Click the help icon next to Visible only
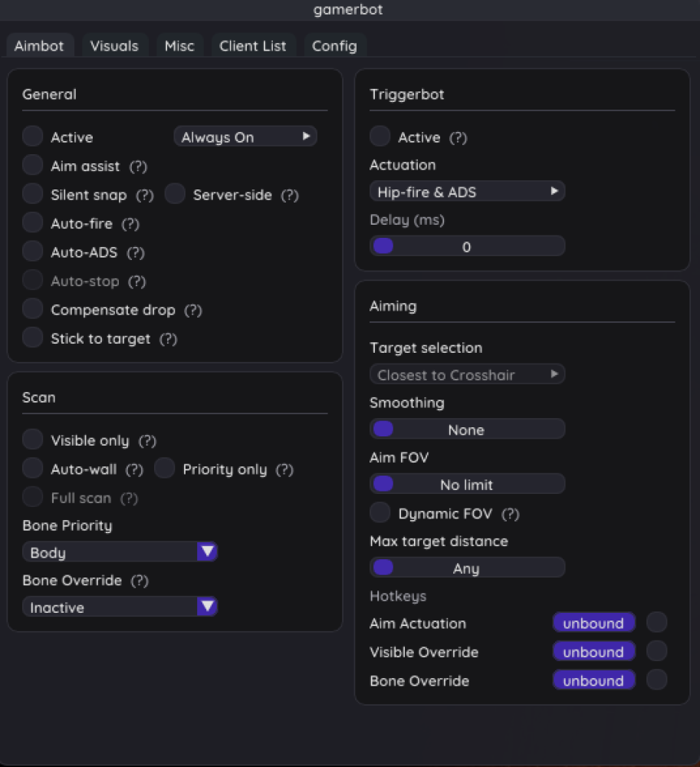 [x=147, y=441]
